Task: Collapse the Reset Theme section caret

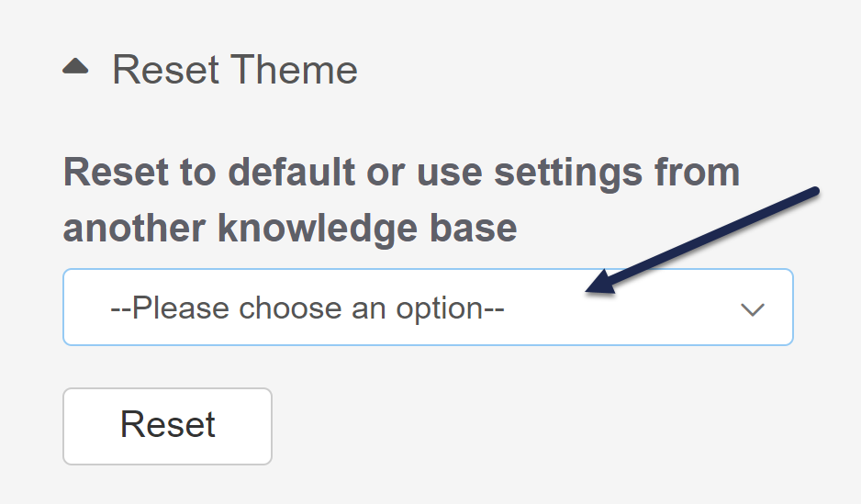Action: click(x=75, y=66)
